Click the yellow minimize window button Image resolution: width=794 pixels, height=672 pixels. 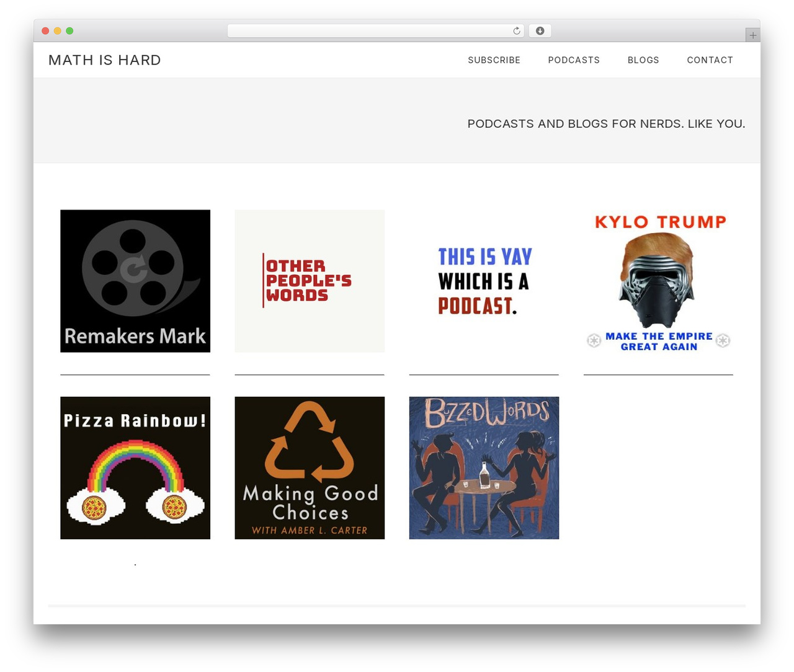click(x=58, y=31)
